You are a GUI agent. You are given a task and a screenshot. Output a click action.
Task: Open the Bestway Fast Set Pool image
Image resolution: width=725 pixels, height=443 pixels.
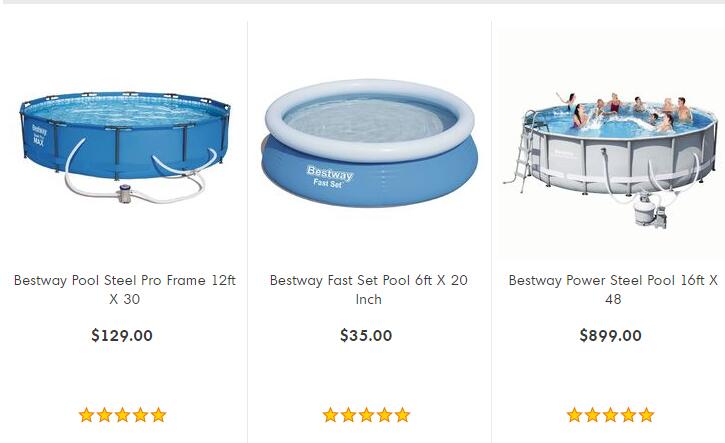coord(368,145)
